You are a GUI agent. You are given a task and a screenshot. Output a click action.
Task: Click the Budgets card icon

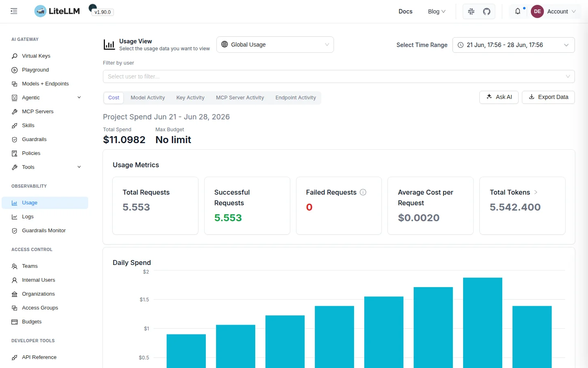(15, 322)
